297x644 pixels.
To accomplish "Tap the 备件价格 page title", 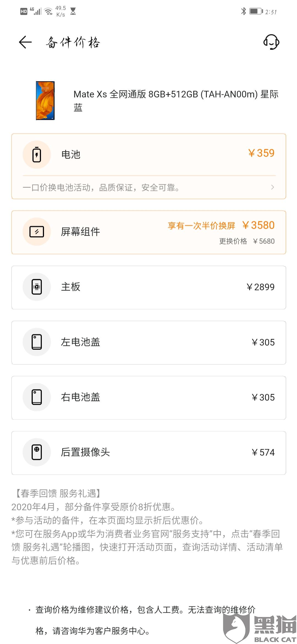I will pyautogui.click(x=73, y=43).
